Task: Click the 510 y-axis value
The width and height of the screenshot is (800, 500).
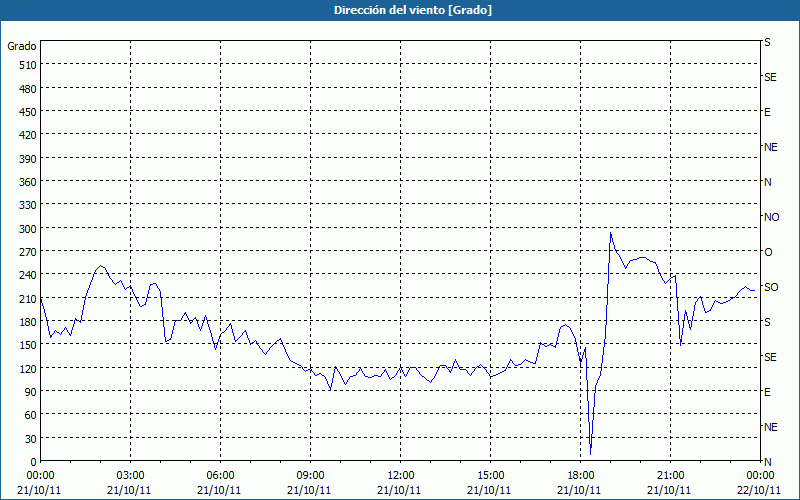Action: pos(28,65)
